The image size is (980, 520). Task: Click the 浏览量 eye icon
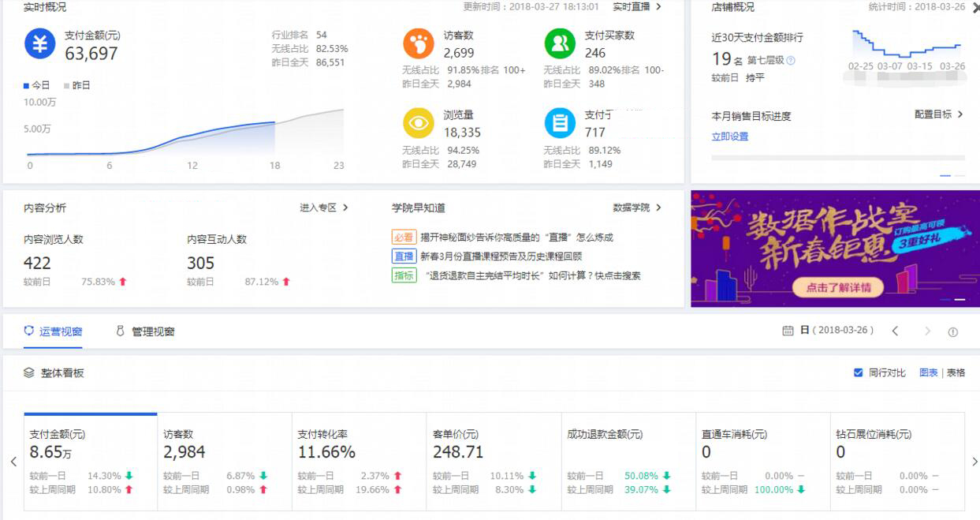pos(419,123)
